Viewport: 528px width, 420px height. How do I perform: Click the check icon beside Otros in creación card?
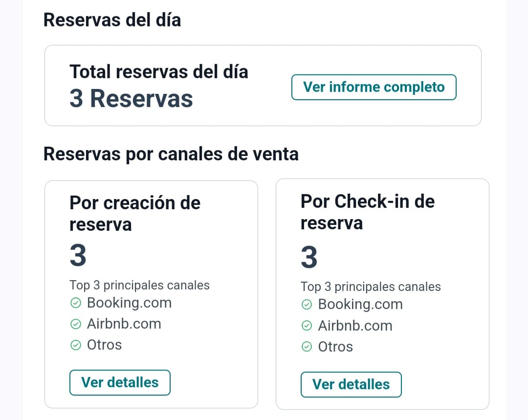[x=76, y=345]
